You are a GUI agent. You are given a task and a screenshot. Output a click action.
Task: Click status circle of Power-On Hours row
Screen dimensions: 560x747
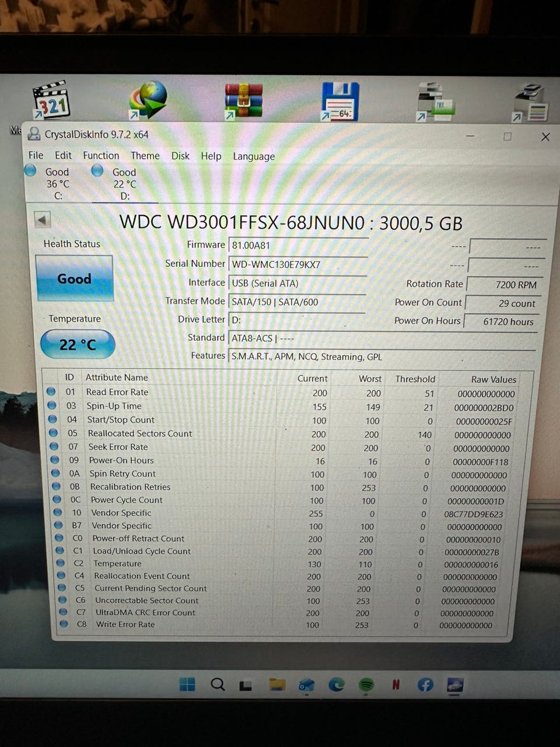(55, 459)
